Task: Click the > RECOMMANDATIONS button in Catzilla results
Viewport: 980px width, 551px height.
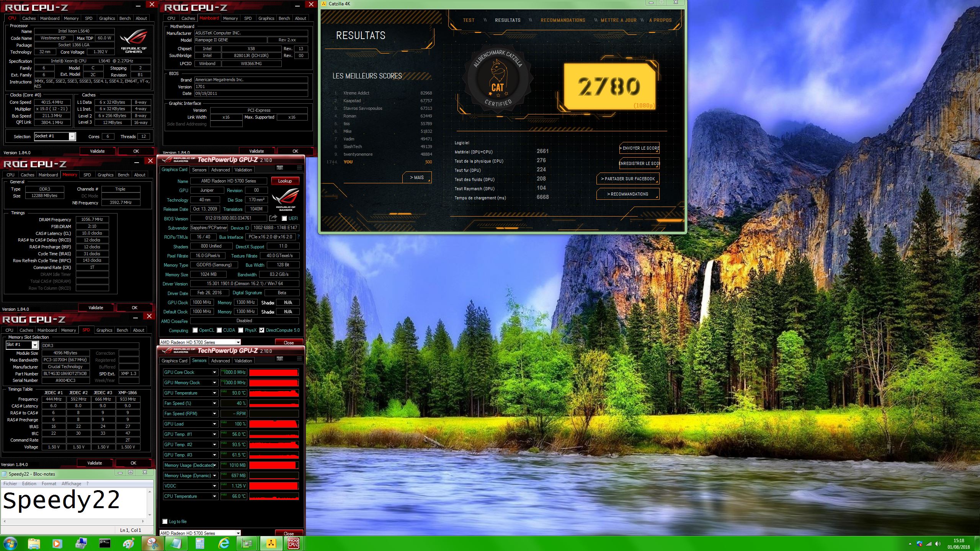Action: point(628,194)
